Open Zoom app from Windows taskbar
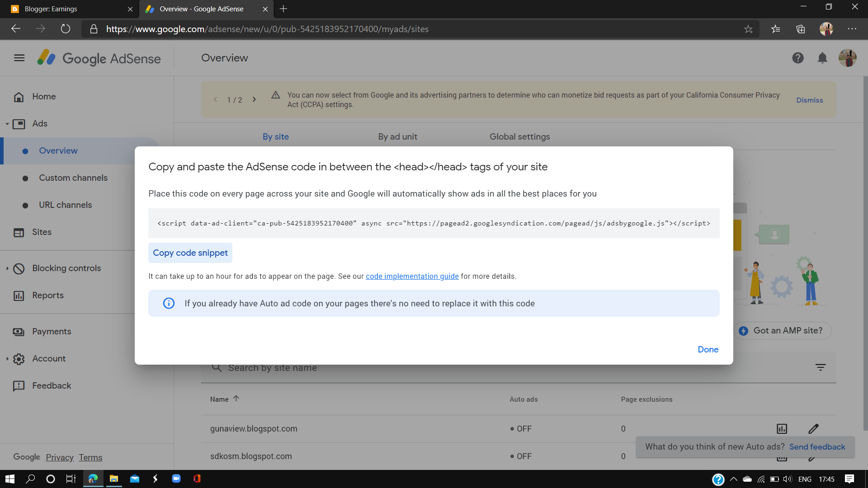The width and height of the screenshot is (868, 488). (x=176, y=479)
